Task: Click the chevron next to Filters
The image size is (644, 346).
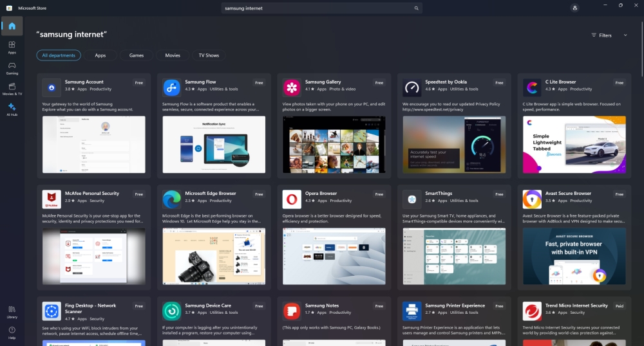Action: tap(625, 35)
